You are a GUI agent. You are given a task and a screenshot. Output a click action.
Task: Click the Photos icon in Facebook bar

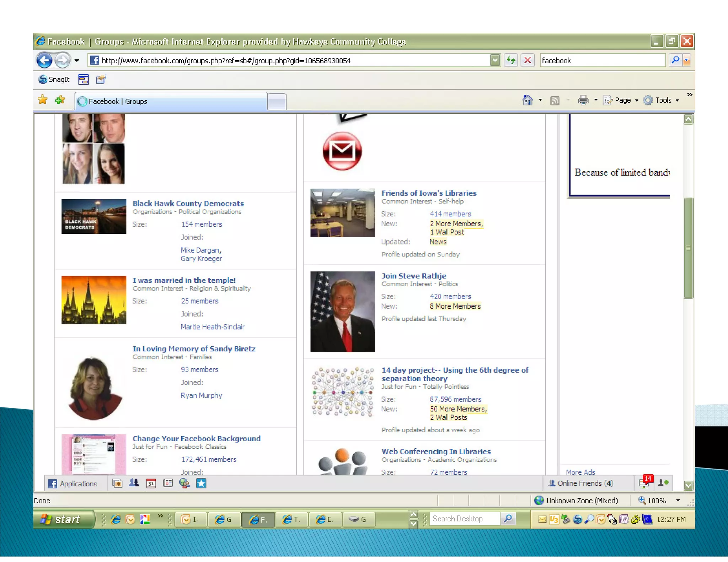[x=117, y=483]
